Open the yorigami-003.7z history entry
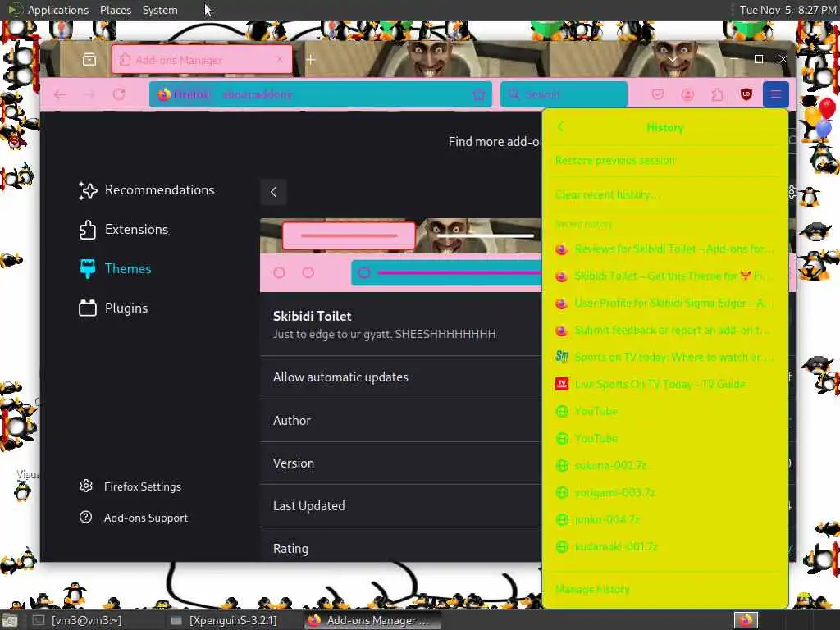Viewport: 840px width, 630px height. coord(664,492)
